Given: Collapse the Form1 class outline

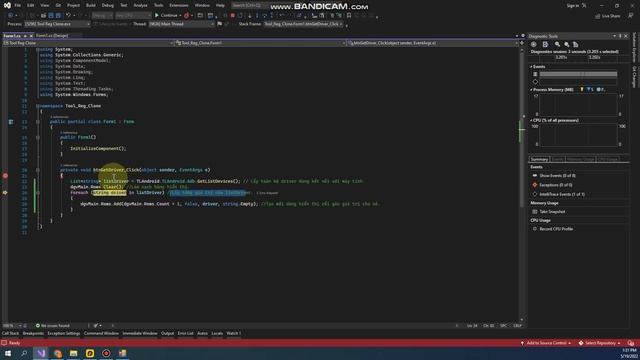Looking at the screenshot, I should pos(38,122).
